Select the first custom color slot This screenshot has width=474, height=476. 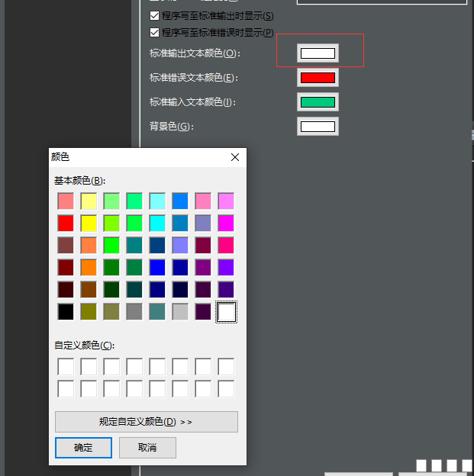pyautogui.click(x=66, y=367)
